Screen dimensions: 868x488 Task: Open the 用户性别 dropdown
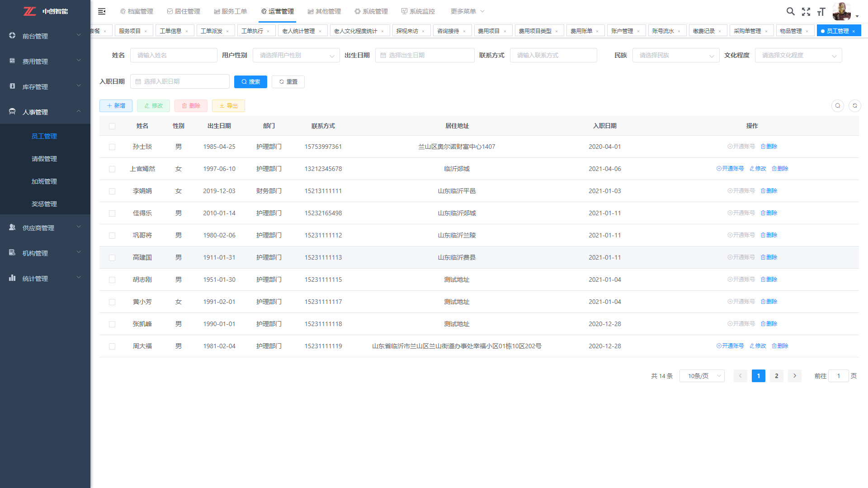click(x=296, y=56)
